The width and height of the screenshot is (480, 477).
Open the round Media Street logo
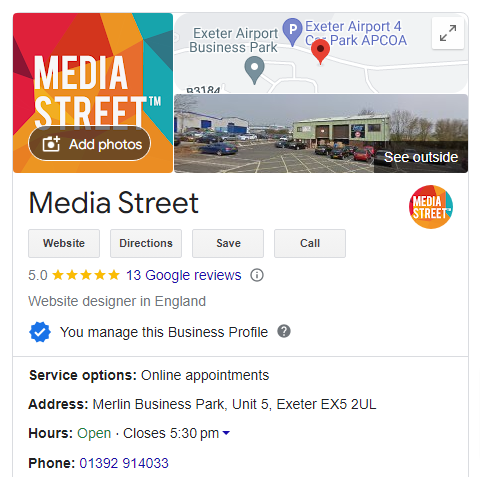pos(431,207)
